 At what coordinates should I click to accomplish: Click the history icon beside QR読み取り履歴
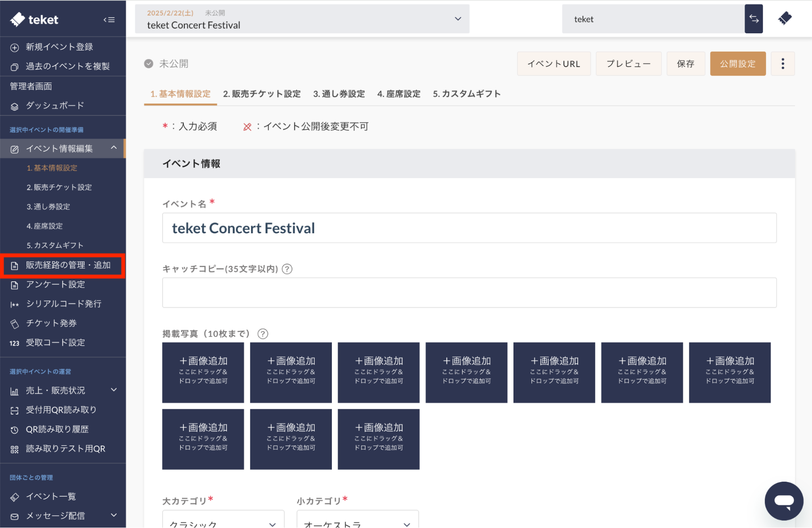pos(15,430)
